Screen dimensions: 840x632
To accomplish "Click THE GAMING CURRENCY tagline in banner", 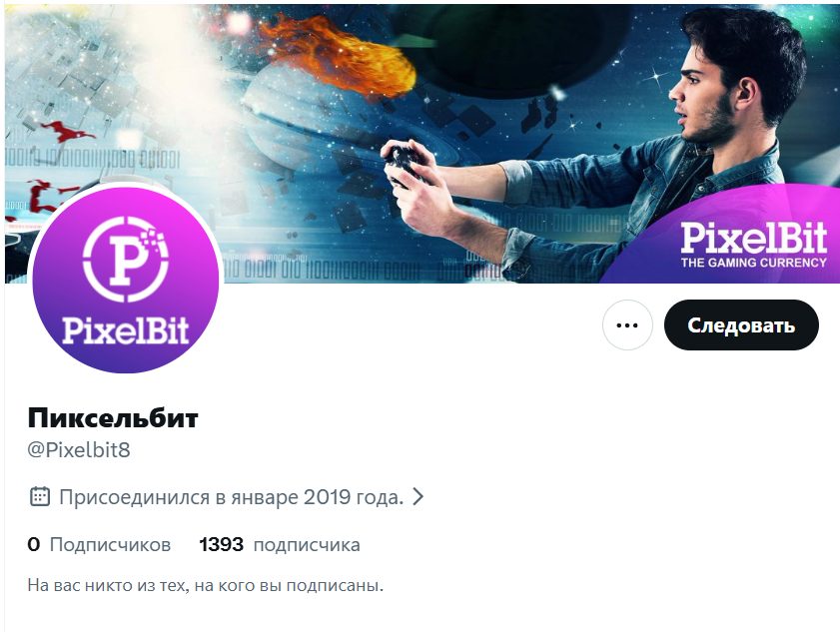I will coord(754,263).
